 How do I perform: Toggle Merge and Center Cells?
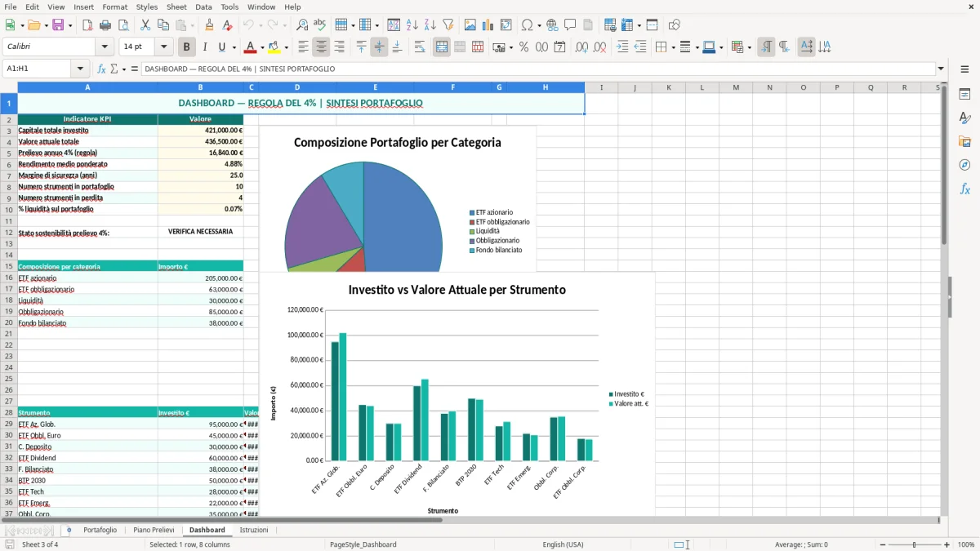click(x=442, y=47)
